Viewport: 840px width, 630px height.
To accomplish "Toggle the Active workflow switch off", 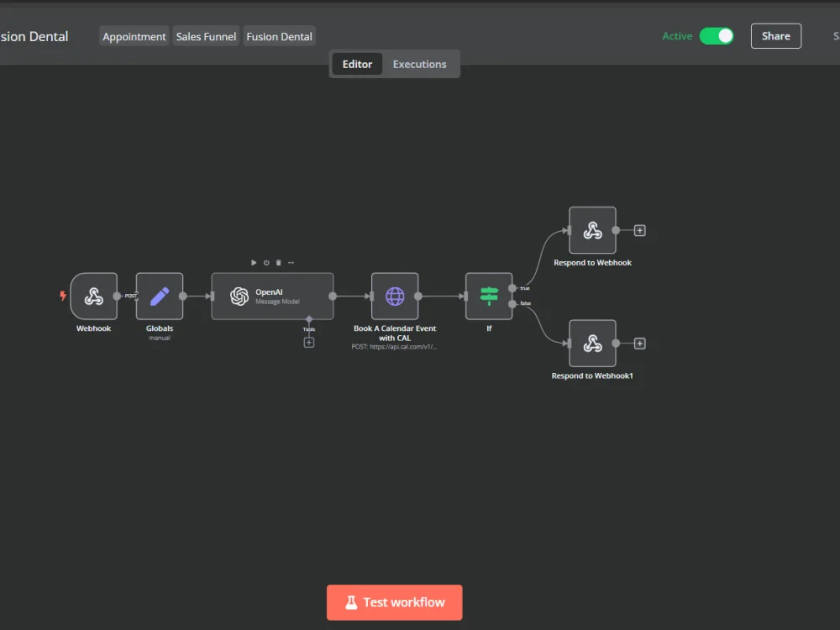I will (x=717, y=36).
